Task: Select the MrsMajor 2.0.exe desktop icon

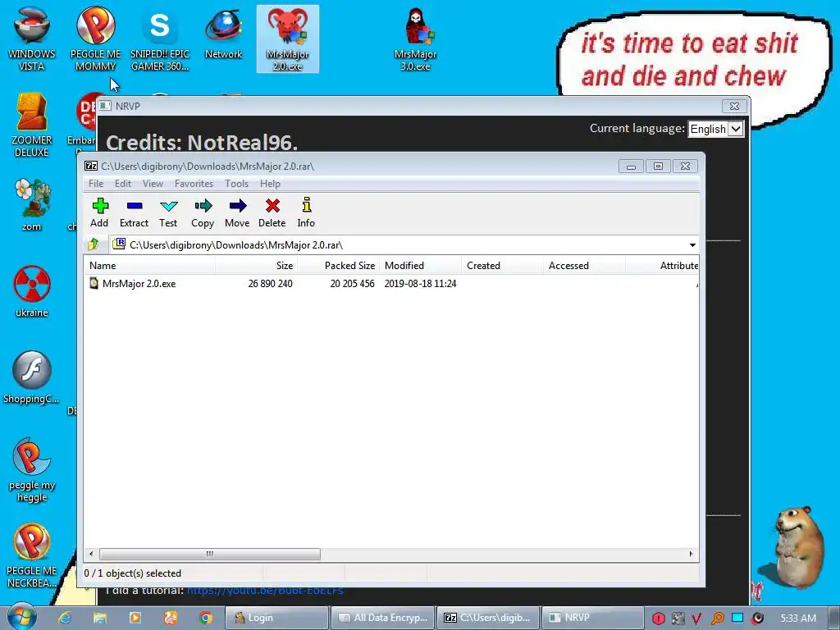Action: [x=288, y=39]
